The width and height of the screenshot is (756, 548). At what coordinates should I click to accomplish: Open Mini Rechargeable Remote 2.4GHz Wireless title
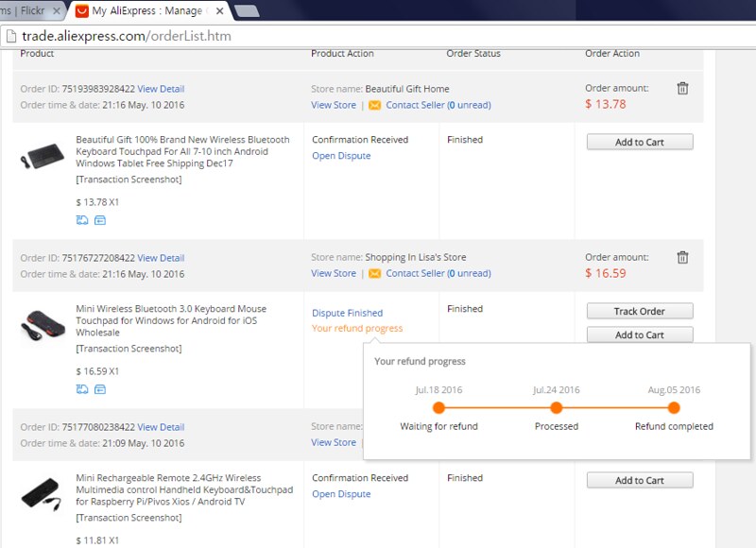pyautogui.click(x=184, y=489)
